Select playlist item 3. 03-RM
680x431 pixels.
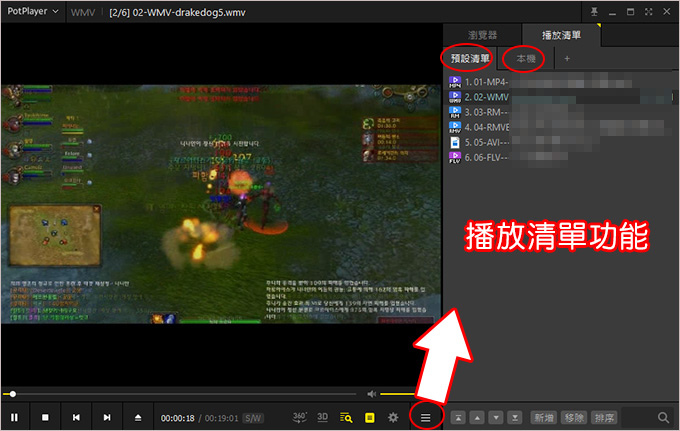pyautogui.click(x=561, y=112)
